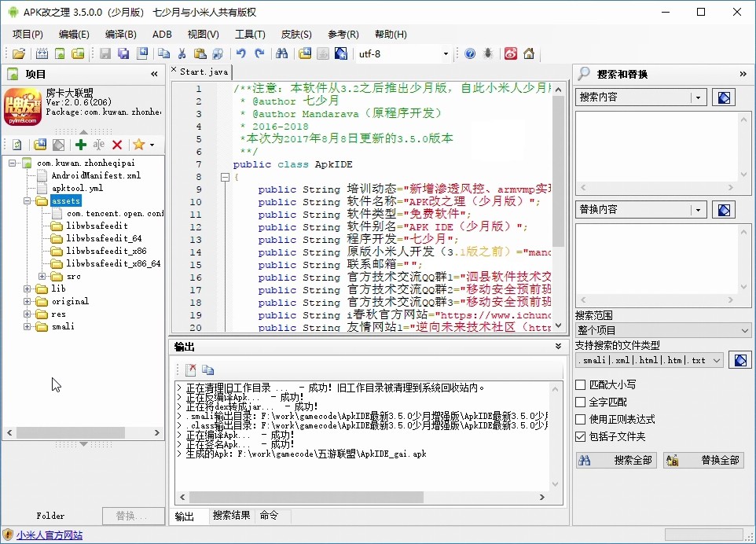Click the bug debug icon
The height and width of the screenshot is (544, 756).
coord(488,53)
